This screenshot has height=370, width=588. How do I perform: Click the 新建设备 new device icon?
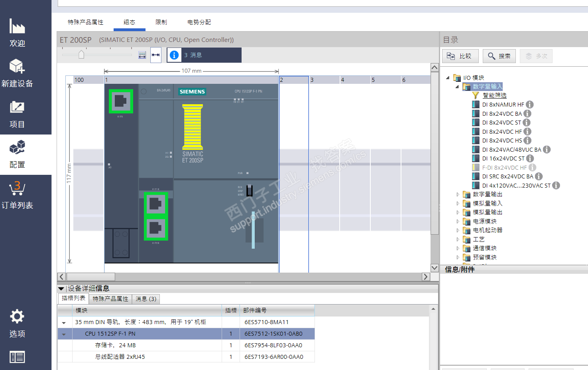point(17,66)
